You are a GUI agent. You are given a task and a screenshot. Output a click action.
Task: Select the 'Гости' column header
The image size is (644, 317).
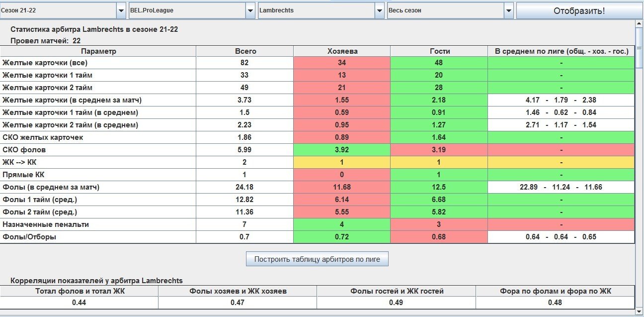click(x=439, y=51)
